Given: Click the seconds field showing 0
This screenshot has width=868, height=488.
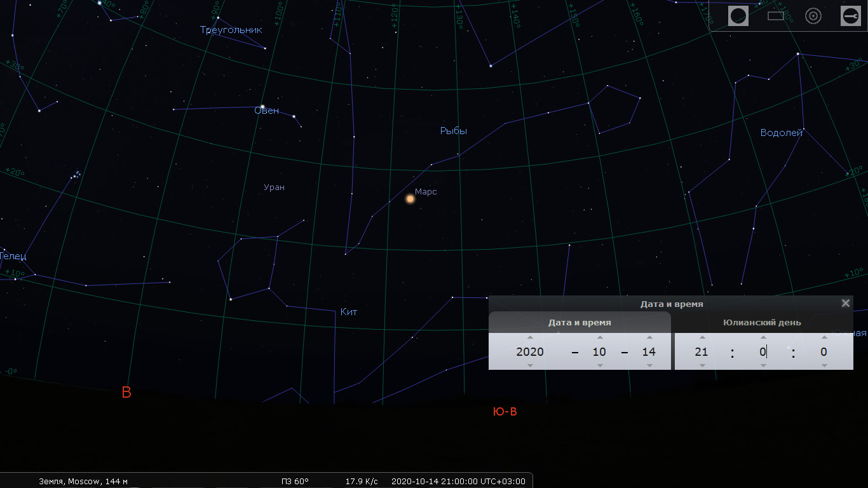Looking at the screenshot, I should pyautogui.click(x=824, y=351).
